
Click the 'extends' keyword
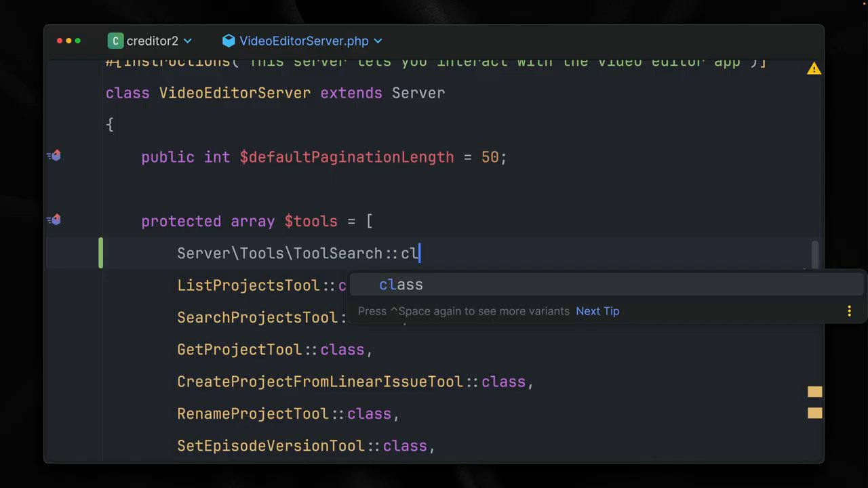(351, 93)
